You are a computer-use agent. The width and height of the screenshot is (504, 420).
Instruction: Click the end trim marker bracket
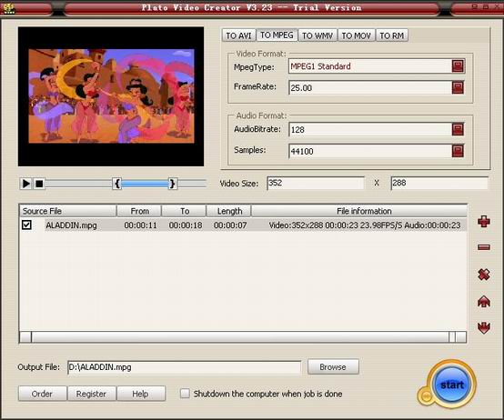pos(173,184)
